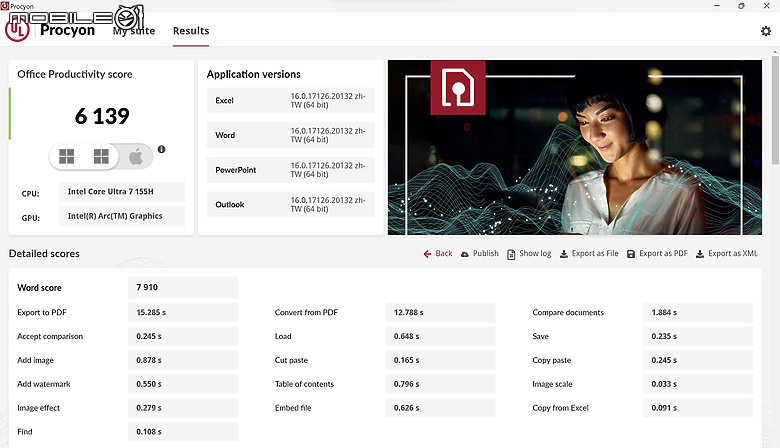780x448 pixels.
Task: Select Image effect value 0.279 s
Action: tap(183, 408)
